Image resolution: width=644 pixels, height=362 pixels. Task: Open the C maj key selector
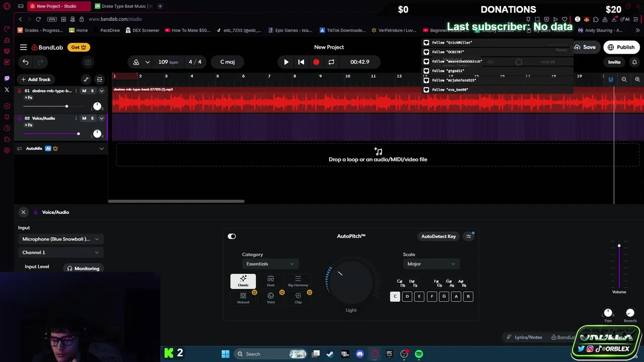point(227,62)
